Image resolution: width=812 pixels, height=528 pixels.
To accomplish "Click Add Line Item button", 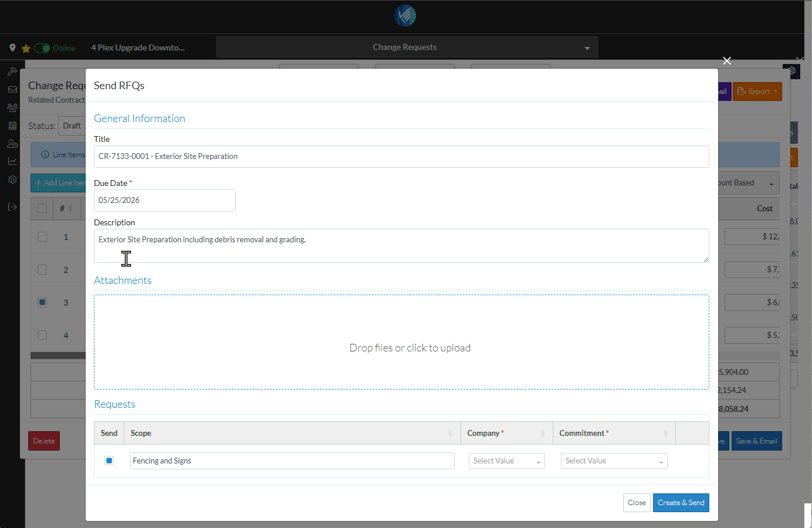I will (59, 183).
